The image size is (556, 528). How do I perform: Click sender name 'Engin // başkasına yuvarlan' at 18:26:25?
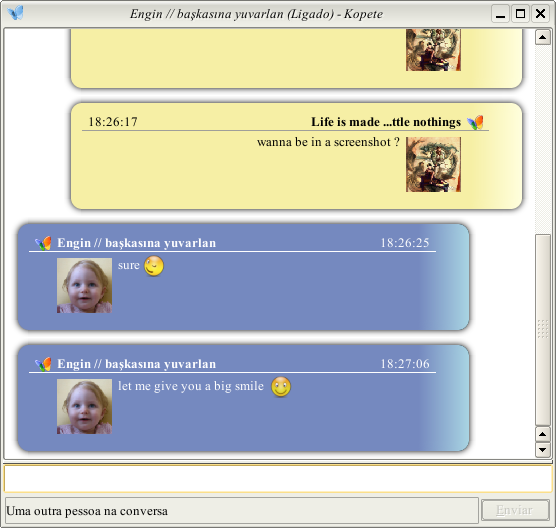[137, 243]
